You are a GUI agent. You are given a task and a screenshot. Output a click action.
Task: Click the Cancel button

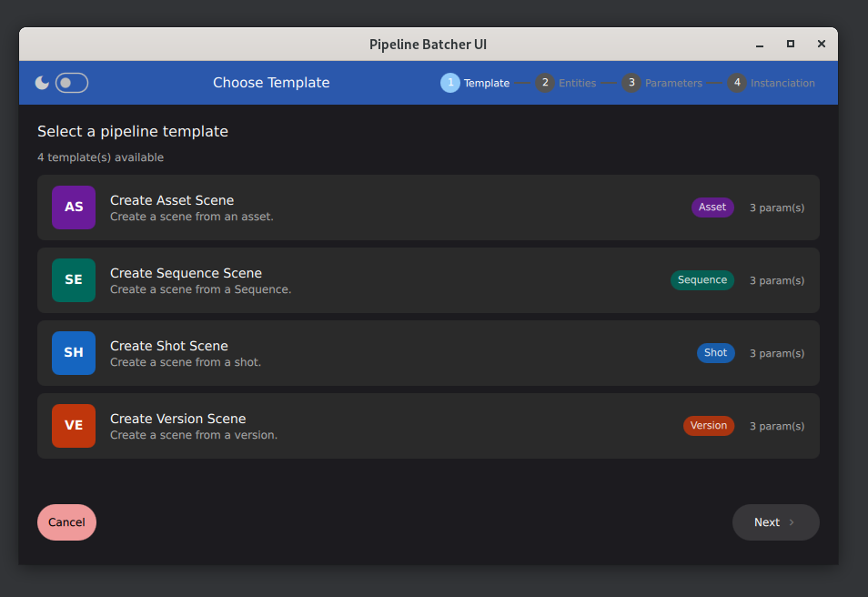pyautogui.click(x=66, y=522)
